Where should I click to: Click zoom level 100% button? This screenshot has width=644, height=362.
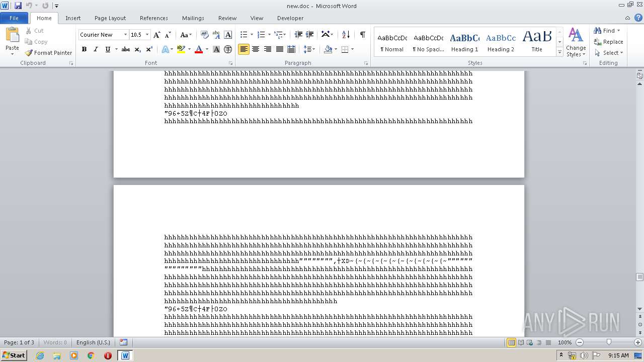(565, 342)
